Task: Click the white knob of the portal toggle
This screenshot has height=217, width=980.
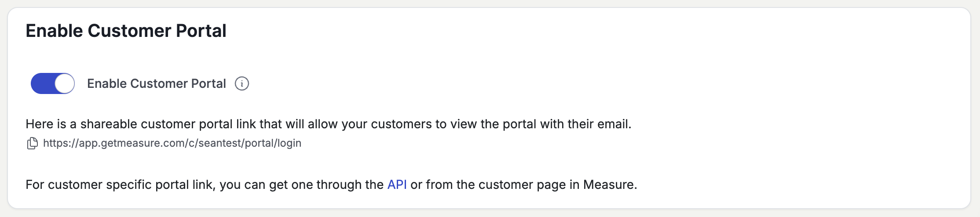Action: [64, 83]
